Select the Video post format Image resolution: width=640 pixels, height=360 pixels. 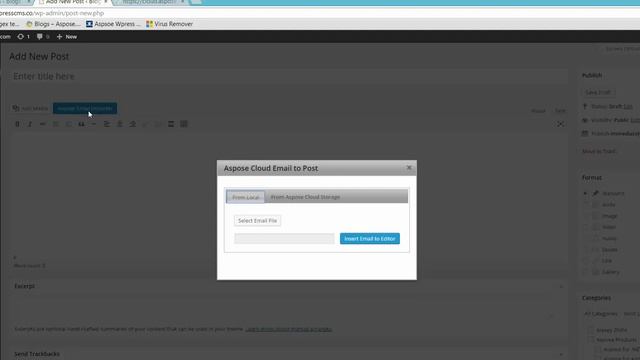coord(585,227)
